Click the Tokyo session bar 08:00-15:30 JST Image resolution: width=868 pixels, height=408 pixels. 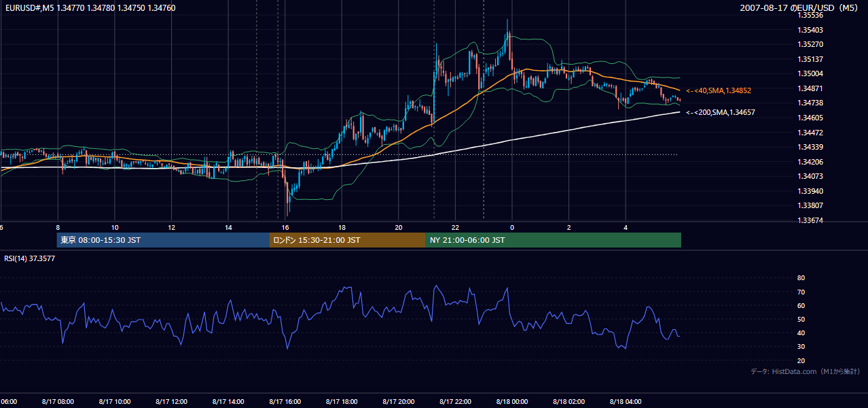coord(163,240)
